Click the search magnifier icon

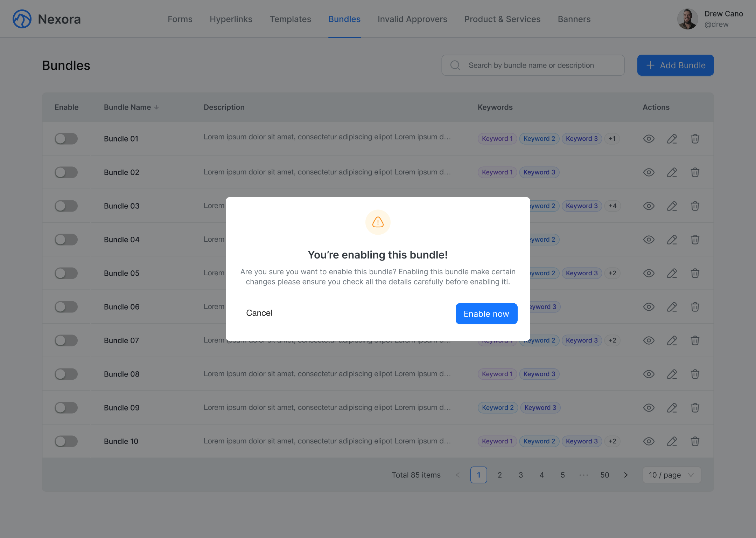pyautogui.click(x=455, y=65)
